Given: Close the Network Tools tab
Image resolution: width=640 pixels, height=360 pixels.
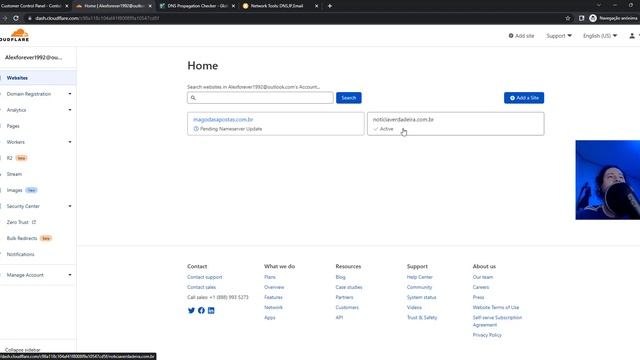Looking at the screenshot, I should [316, 6].
